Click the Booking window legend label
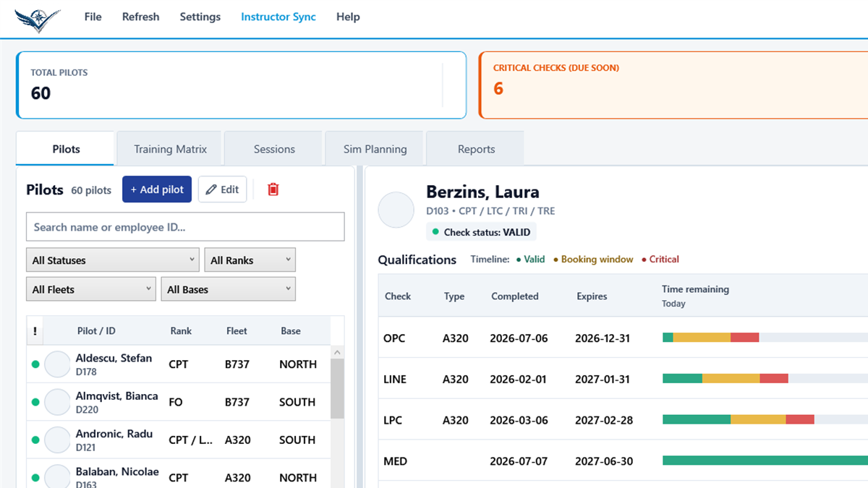Viewport: 868px width, 488px height. (x=597, y=259)
